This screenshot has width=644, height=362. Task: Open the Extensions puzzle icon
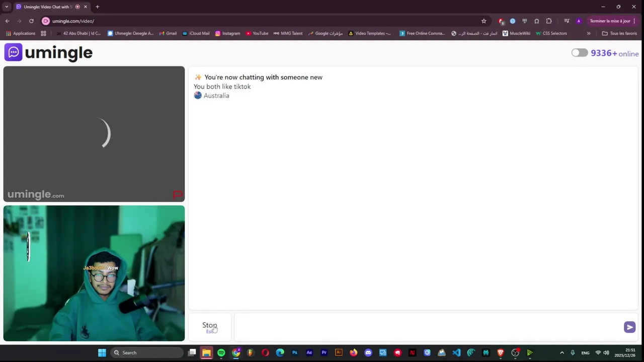[x=549, y=21]
